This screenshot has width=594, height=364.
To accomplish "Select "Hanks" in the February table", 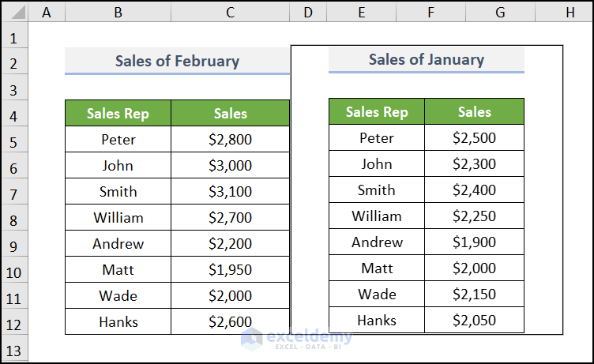I will click(x=118, y=321).
